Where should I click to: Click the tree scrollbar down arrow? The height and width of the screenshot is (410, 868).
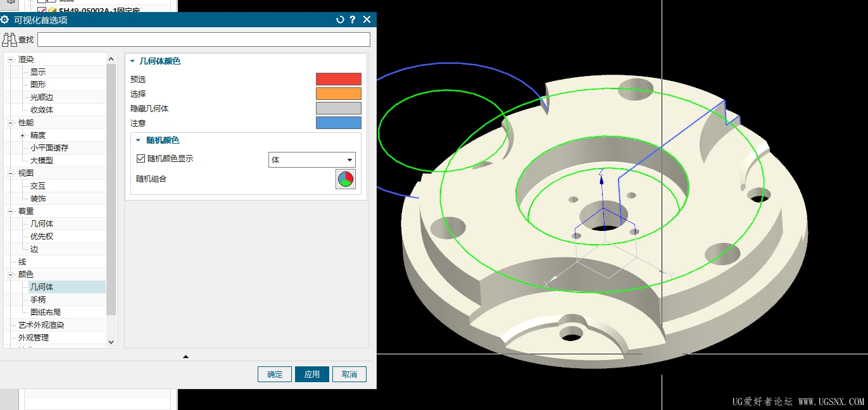[x=111, y=342]
